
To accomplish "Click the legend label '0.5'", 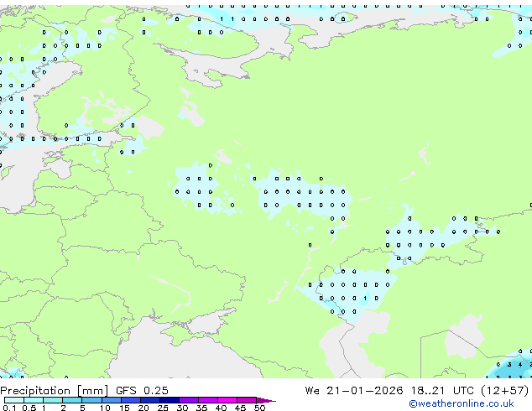I will click(29, 408).
